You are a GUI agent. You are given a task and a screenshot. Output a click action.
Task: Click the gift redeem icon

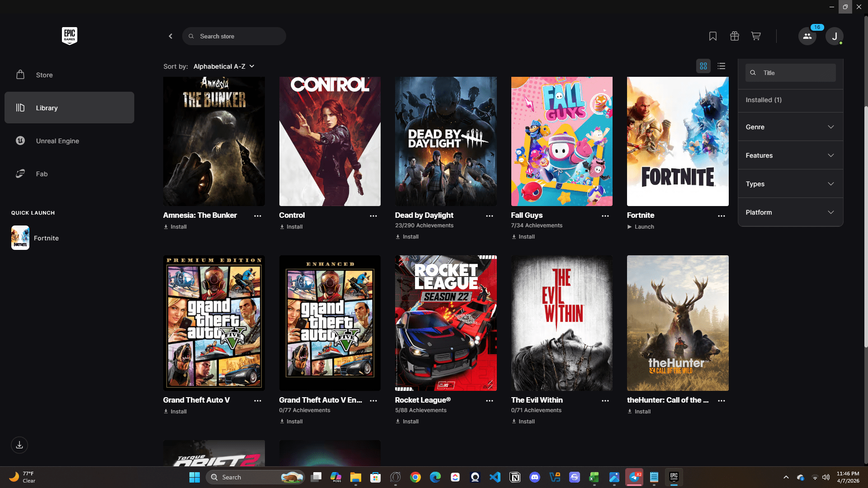[x=735, y=36]
